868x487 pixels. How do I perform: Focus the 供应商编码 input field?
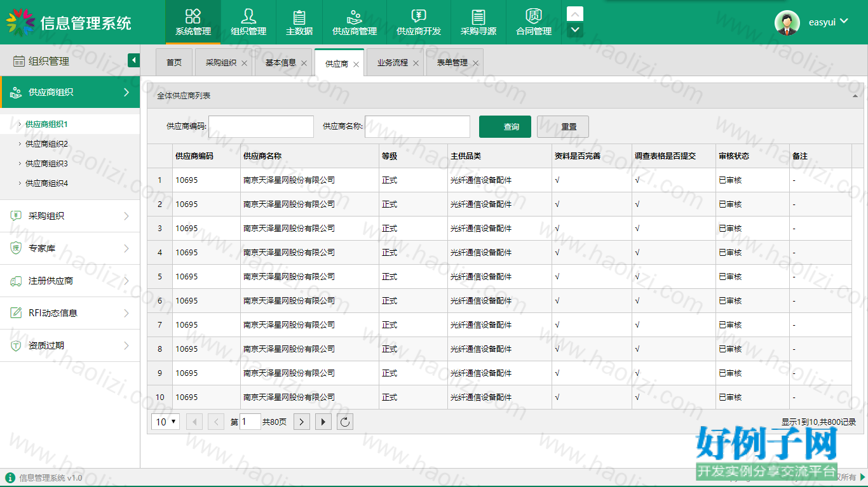[x=261, y=126]
